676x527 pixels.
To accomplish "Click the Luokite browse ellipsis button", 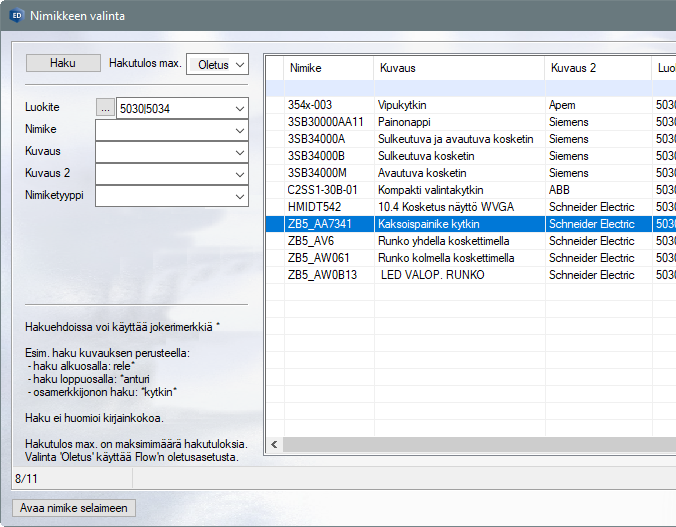I will click(105, 108).
